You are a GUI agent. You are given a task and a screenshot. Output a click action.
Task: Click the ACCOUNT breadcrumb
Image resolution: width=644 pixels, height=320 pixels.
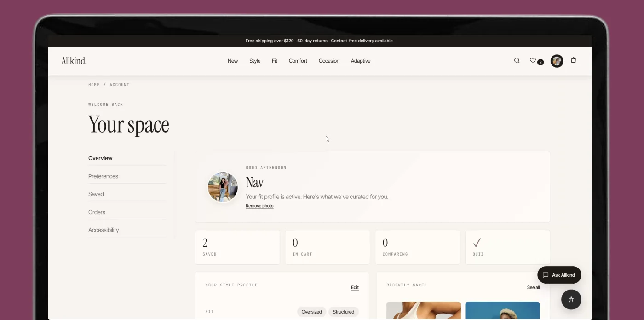point(120,85)
